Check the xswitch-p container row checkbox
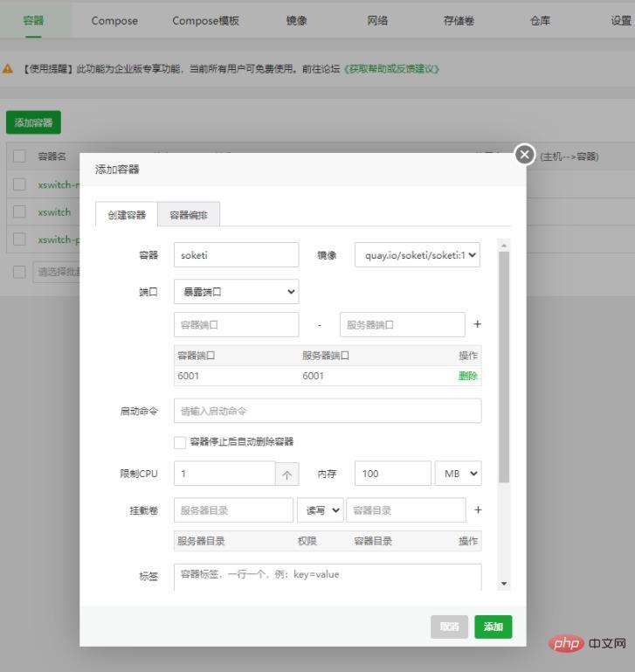The image size is (635, 672). [19, 239]
